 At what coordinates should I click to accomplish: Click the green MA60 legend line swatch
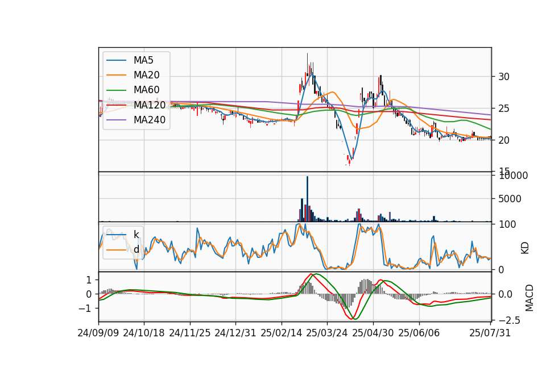click(x=116, y=90)
